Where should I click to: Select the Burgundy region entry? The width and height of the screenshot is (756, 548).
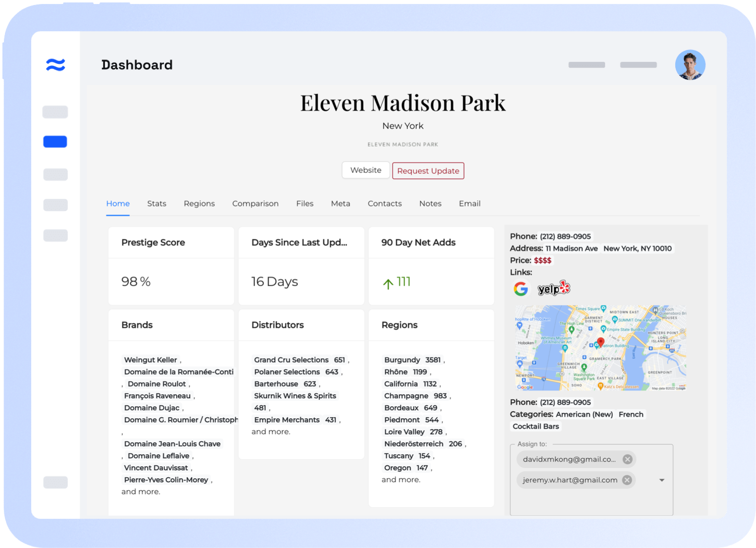point(412,360)
